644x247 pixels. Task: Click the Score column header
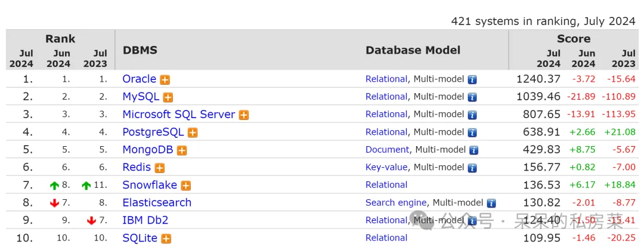pos(574,39)
